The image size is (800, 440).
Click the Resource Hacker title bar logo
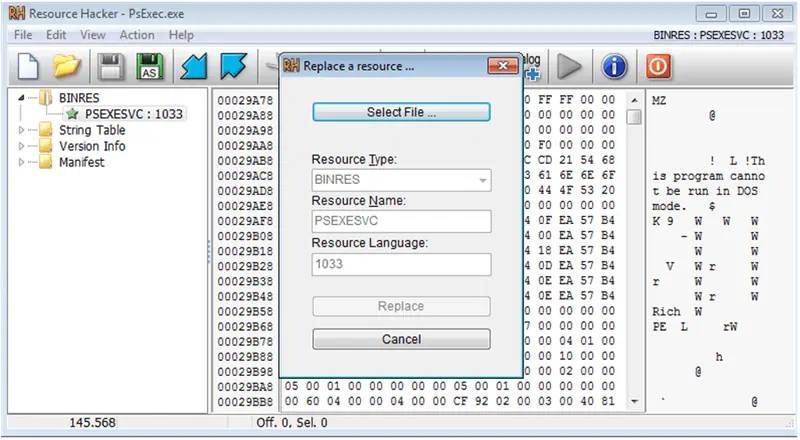[17, 14]
